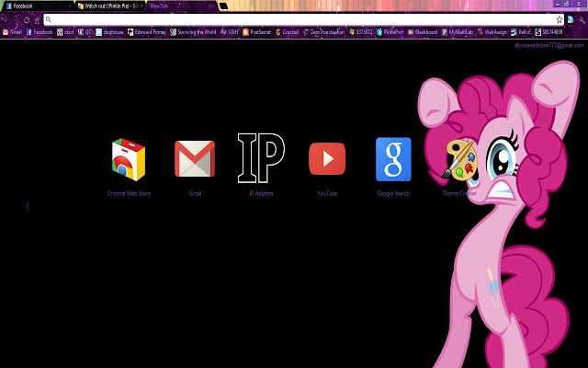588x368 pixels.
Task: Open the Cracked bookmark
Action: (287, 32)
